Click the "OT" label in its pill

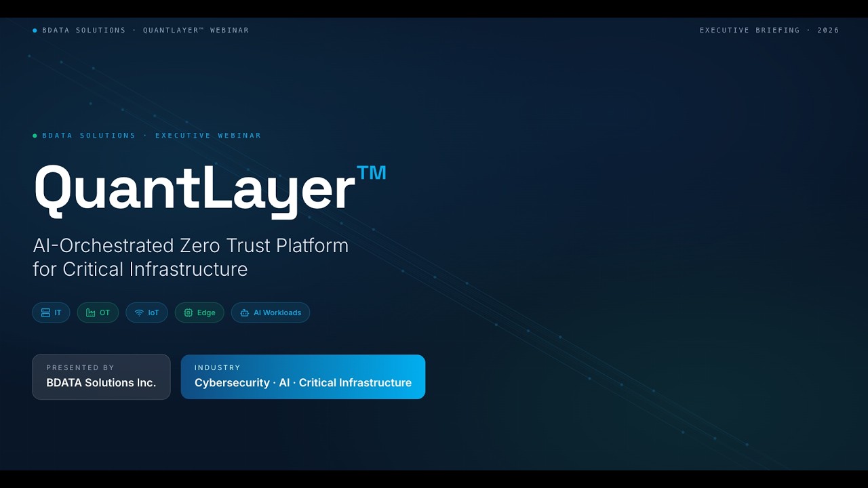(104, 312)
